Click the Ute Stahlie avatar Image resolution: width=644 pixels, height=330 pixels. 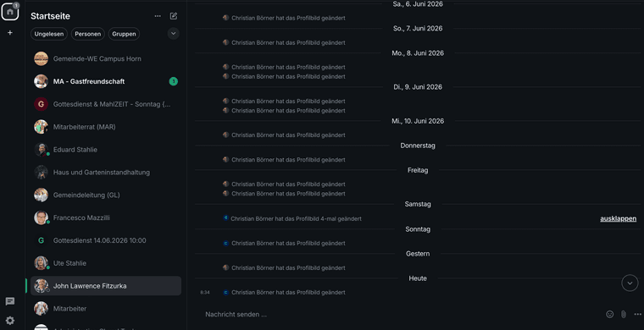pos(41,263)
